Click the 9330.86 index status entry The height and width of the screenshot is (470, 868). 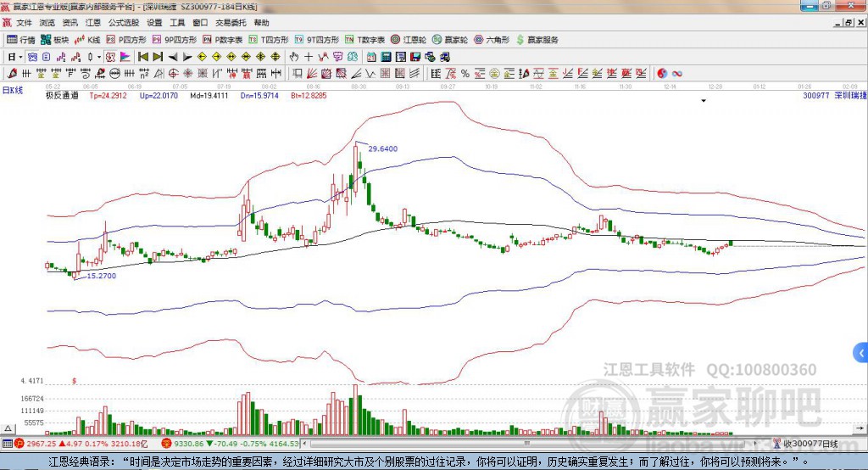pyautogui.click(x=231, y=444)
